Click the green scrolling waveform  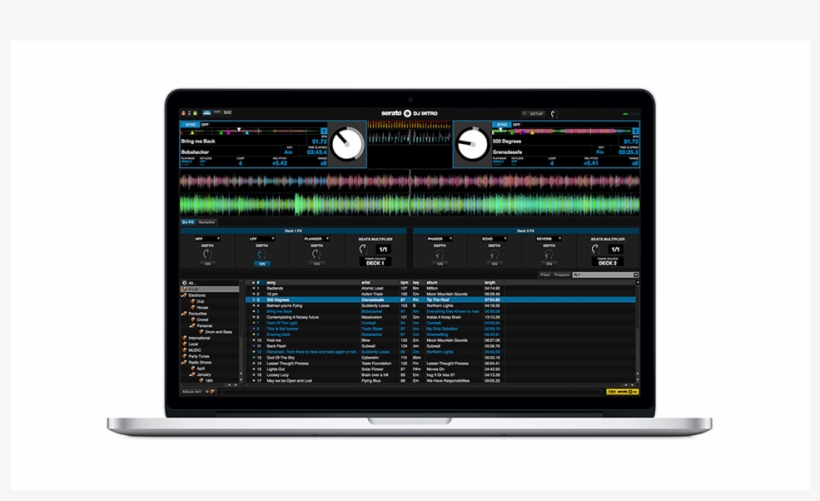tap(409, 204)
